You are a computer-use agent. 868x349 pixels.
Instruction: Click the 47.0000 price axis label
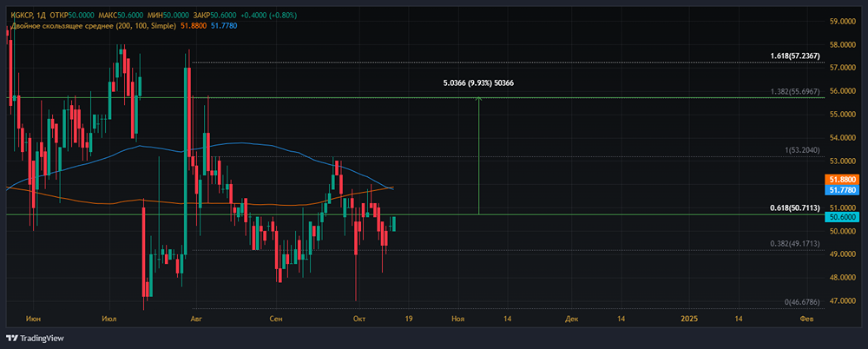tap(841, 300)
